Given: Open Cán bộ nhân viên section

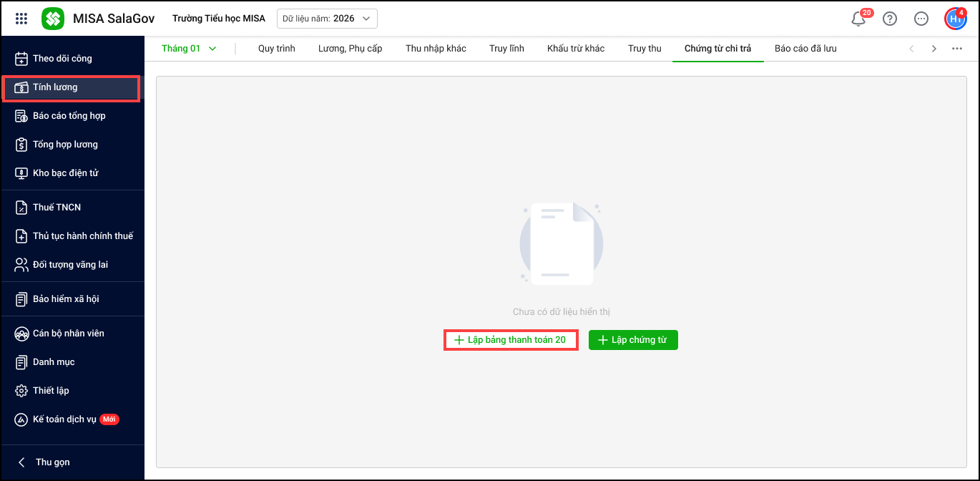Looking at the screenshot, I should pos(68,334).
